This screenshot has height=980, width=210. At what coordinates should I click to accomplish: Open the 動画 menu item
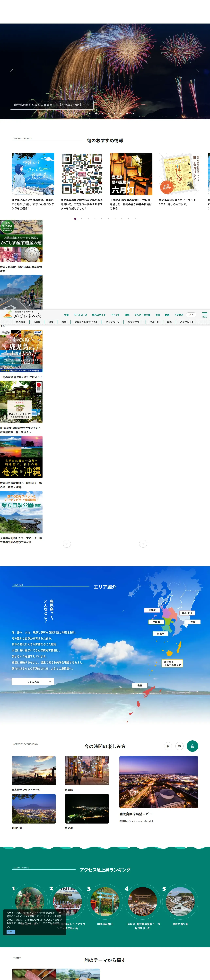(167, 315)
